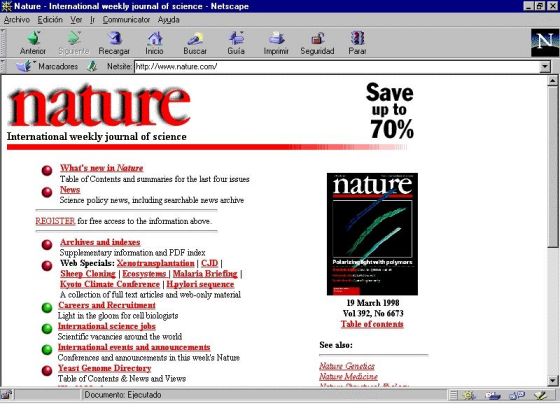Open the Archivo menu
The height and width of the screenshot is (420, 560).
[17, 20]
